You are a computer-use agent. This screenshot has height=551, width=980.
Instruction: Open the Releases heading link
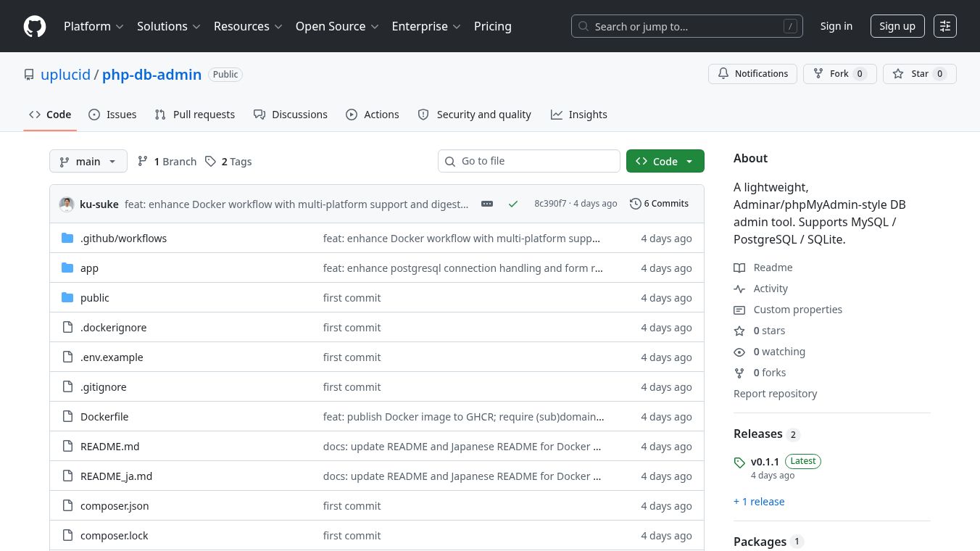click(x=766, y=434)
